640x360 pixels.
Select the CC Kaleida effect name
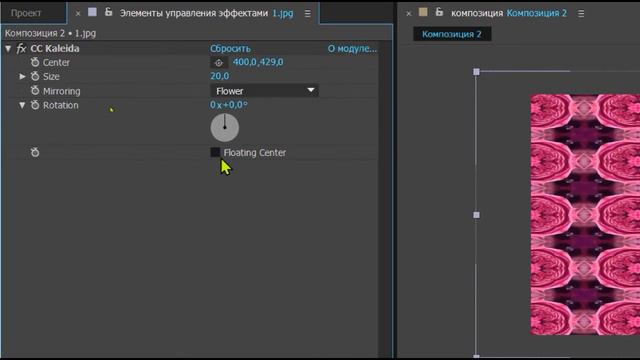click(55, 49)
